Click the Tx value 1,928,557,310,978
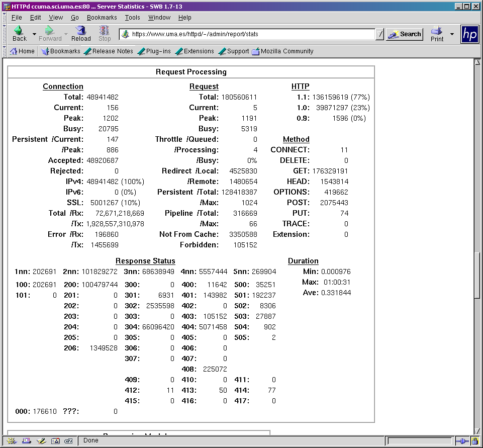The height and width of the screenshot is (448, 483). 115,224
